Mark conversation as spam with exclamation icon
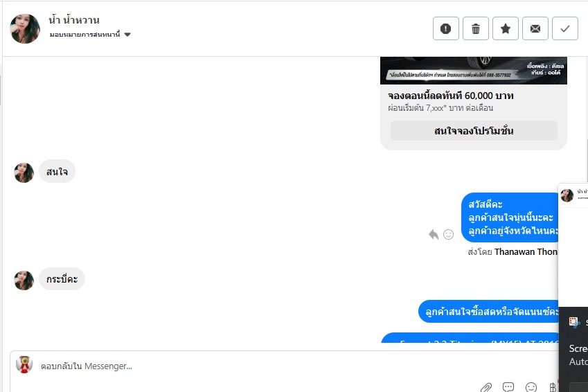The height and width of the screenshot is (392, 588). click(x=445, y=28)
